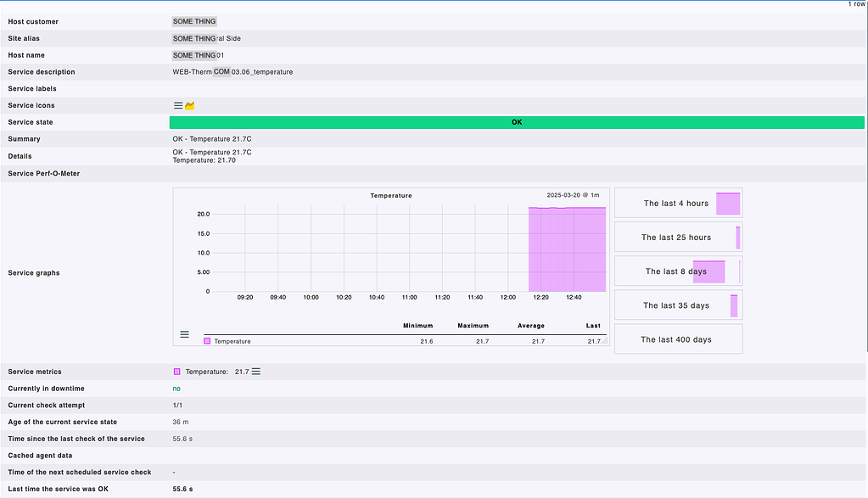Image resolution: width=868 pixels, height=498 pixels.
Task: Click the 'Cached agent data' row label
Action: pos(40,456)
